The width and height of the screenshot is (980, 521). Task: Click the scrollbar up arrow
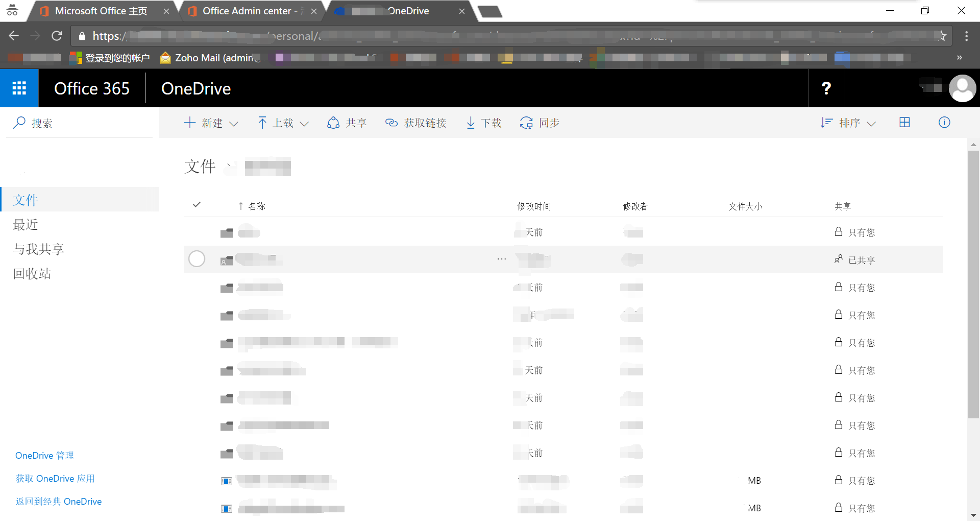(x=973, y=145)
